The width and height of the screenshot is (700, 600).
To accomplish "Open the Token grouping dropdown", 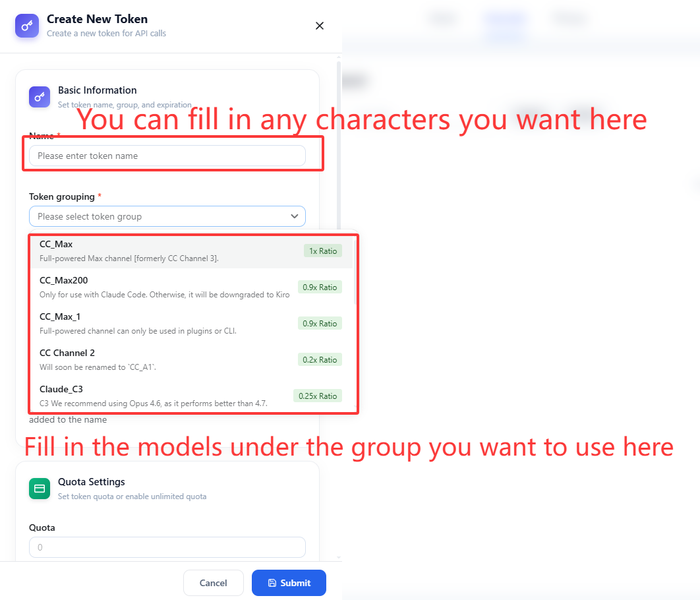I will click(167, 216).
